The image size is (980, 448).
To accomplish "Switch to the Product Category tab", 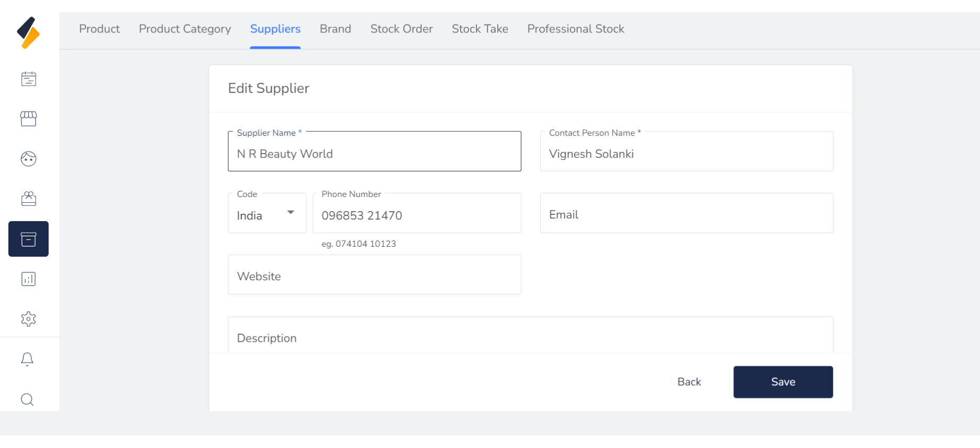I will tap(185, 29).
